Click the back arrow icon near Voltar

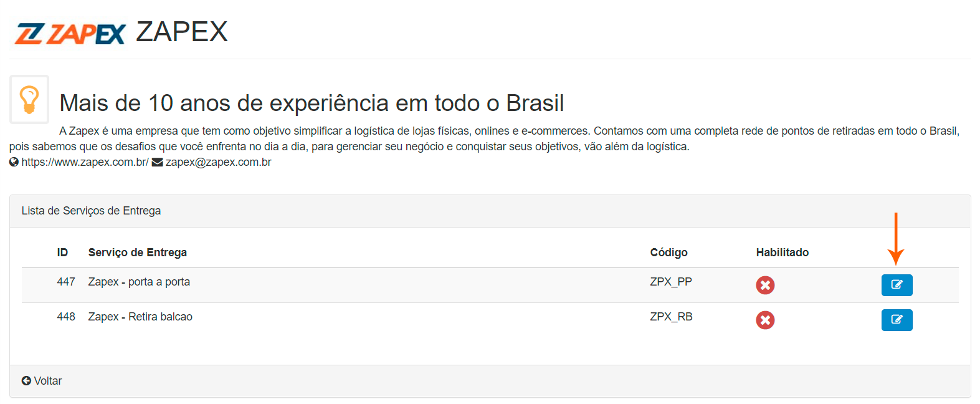click(26, 381)
